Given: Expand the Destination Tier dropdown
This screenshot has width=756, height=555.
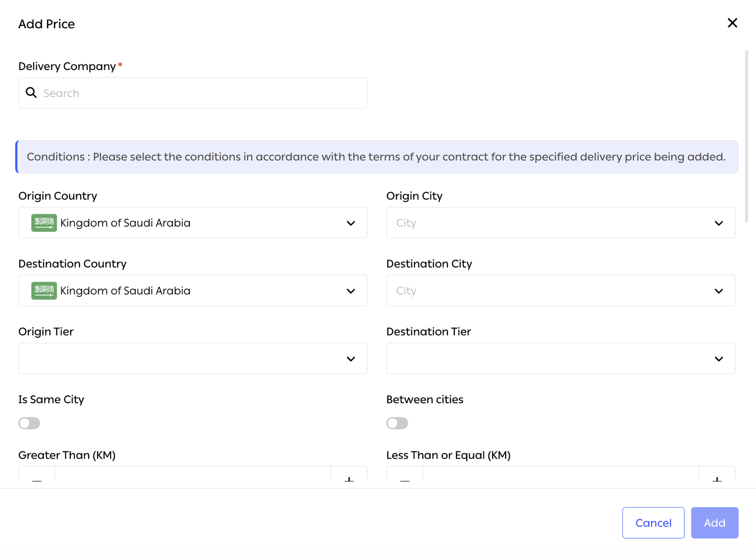Looking at the screenshot, I should pos(560,358).
